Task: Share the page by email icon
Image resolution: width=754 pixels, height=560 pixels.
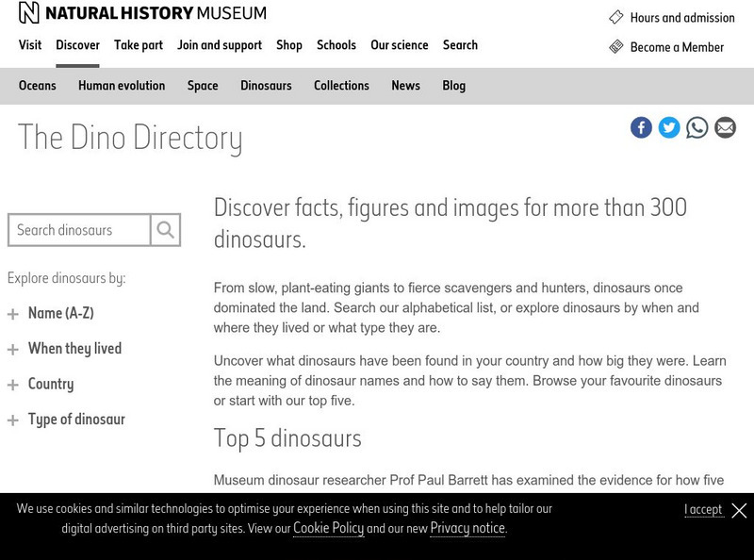Action: (x=725, y=127)
